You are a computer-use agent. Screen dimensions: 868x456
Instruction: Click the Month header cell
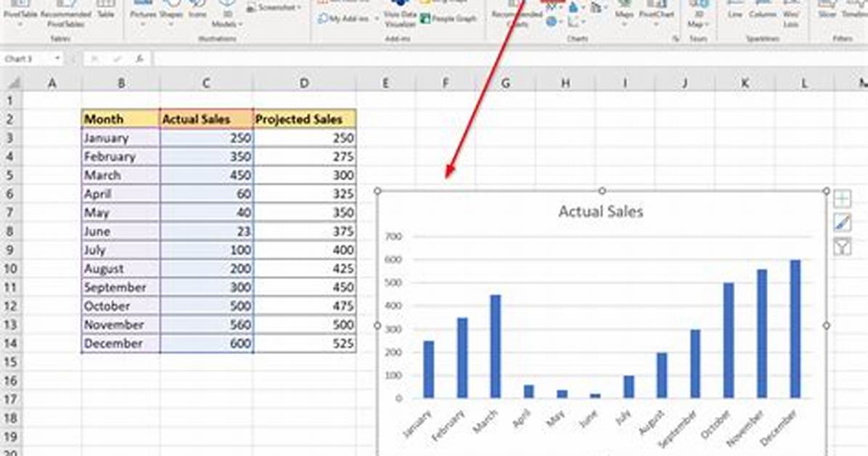pyautogui.click(x=120, y=119)
